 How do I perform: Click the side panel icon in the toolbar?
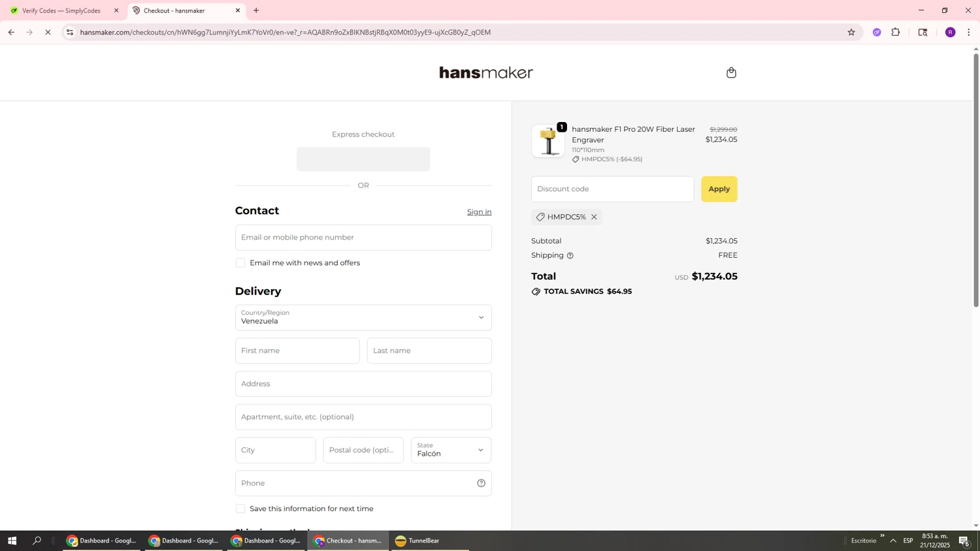923,32
